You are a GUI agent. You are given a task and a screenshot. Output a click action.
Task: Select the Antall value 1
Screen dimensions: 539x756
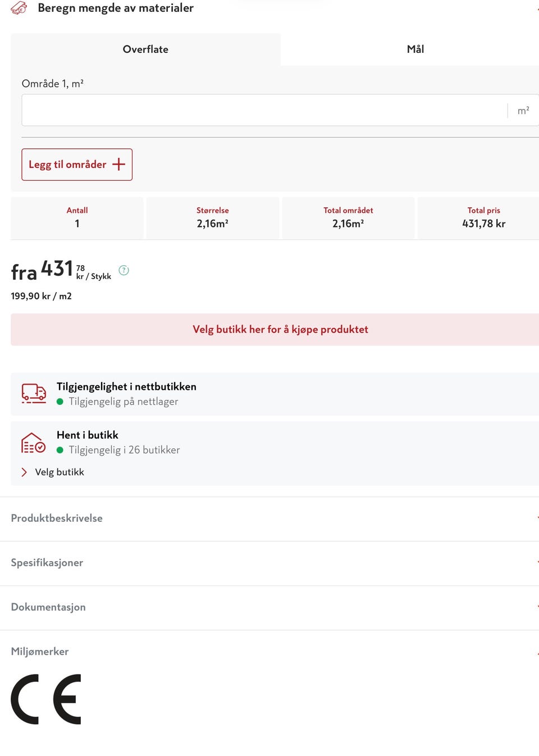77,224
